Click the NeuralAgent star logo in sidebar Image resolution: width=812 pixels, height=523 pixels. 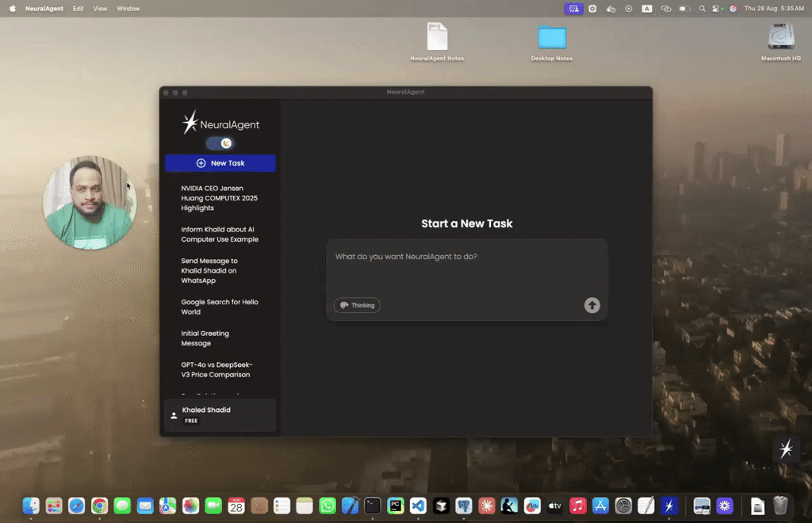pyautogui.click(x=190, y=123)
